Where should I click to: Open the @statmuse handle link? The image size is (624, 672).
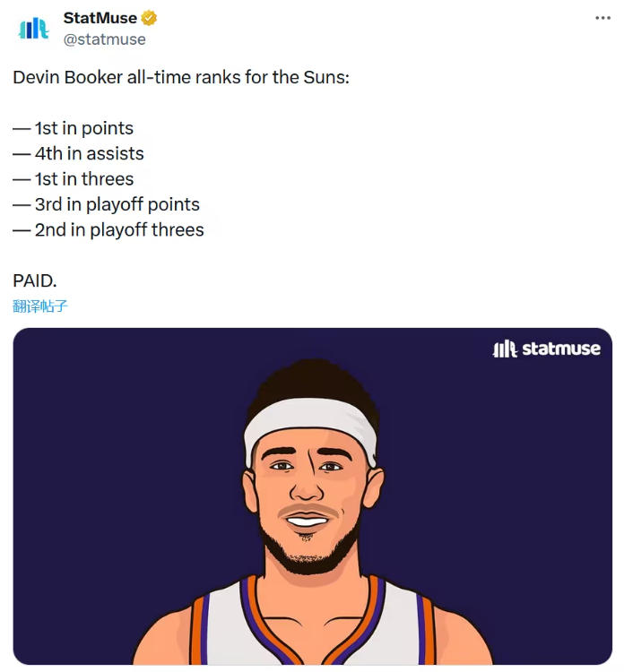pos(105,39)
